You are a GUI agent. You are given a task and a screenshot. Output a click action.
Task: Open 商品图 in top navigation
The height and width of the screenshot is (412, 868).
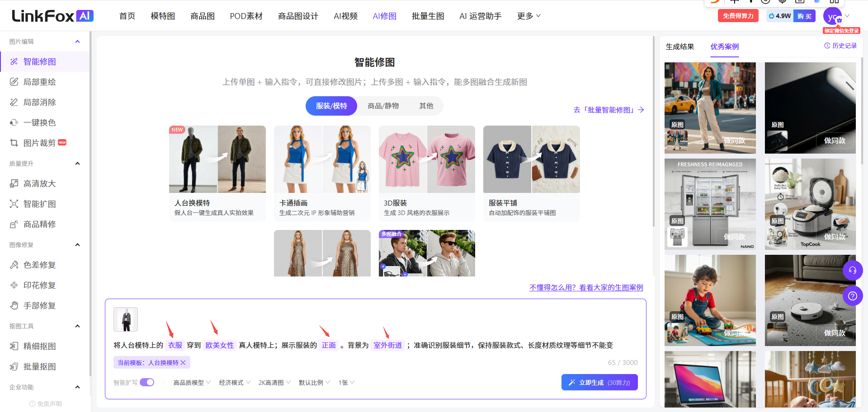pos(203,16)
